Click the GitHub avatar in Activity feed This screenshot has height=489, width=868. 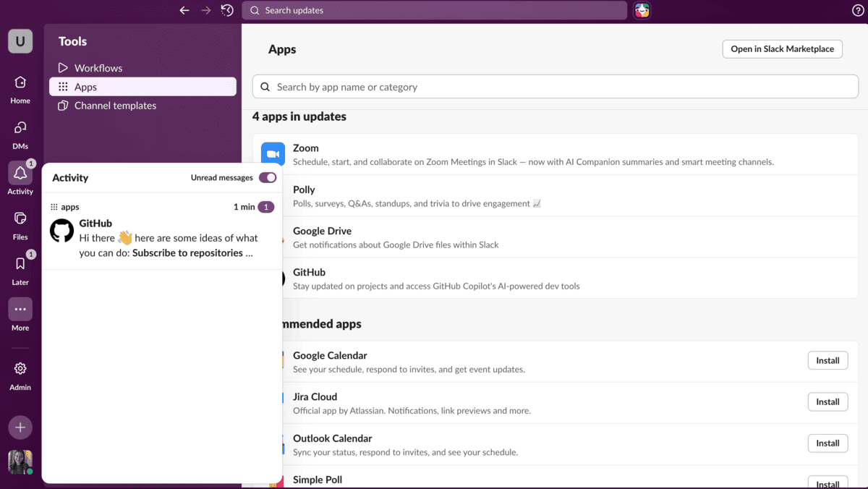(61, 231)
